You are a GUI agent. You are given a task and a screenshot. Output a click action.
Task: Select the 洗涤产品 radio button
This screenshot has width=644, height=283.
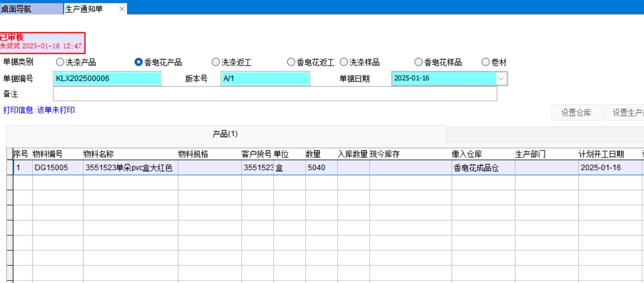60,62
